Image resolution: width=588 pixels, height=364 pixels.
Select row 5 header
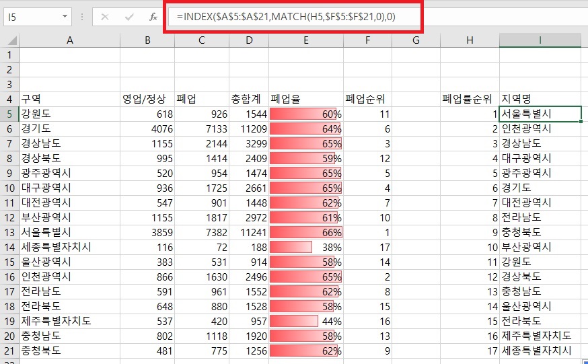pyautogui.click(x=9, y=114)
